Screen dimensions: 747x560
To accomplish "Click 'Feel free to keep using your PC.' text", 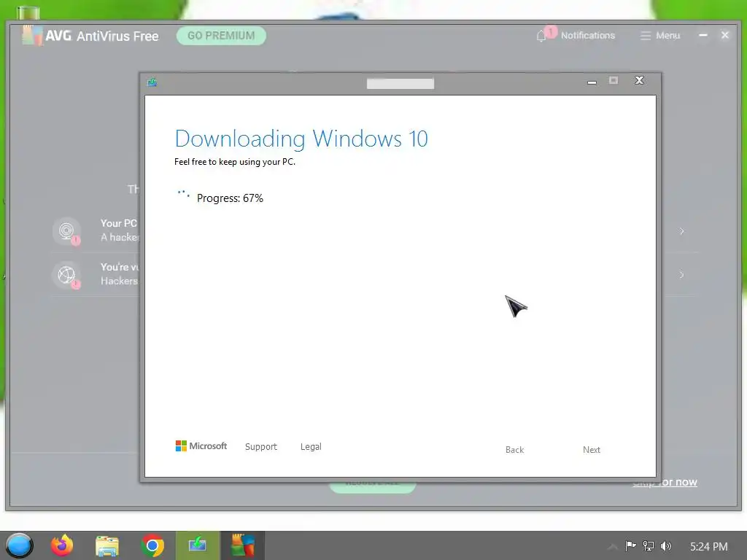I will [x=234, y=162].
